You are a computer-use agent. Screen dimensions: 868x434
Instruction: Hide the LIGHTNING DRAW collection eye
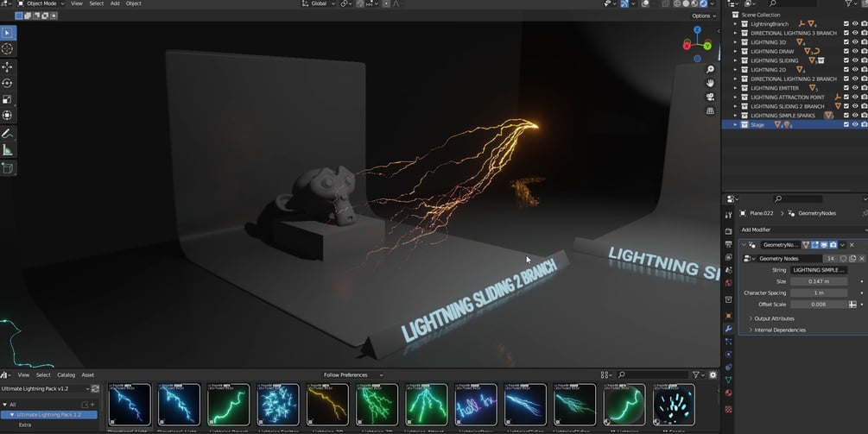pos(855,52)
